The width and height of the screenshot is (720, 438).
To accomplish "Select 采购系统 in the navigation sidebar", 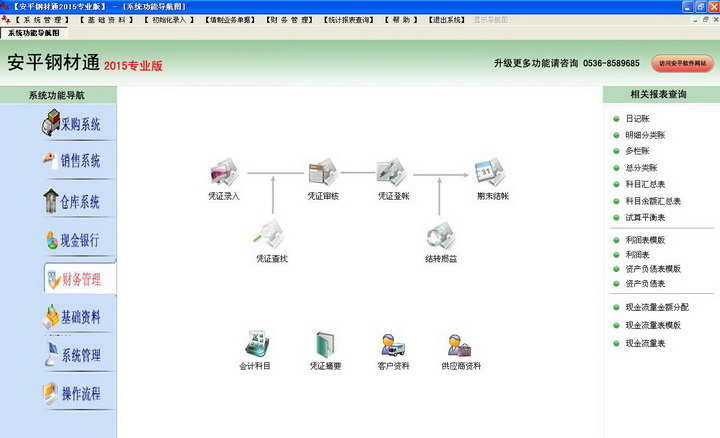I will (71, 123).
